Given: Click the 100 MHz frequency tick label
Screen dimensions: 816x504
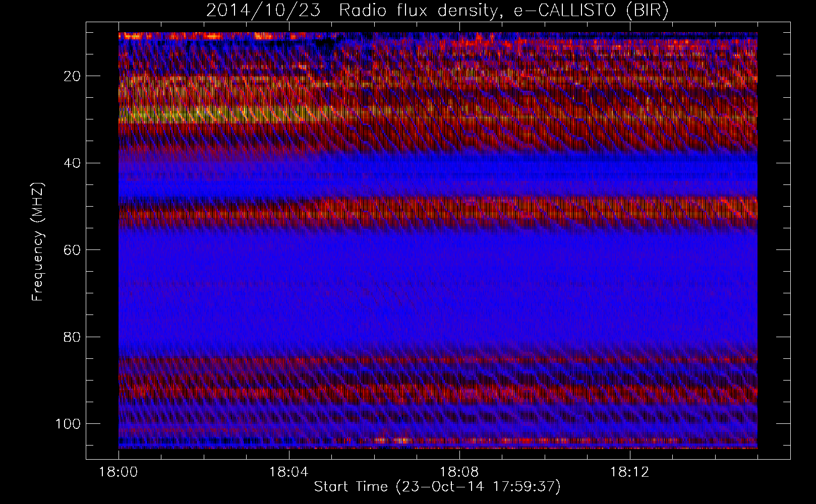Looking at the screenshot, I should pyautogui.click(x=68, y=423).
